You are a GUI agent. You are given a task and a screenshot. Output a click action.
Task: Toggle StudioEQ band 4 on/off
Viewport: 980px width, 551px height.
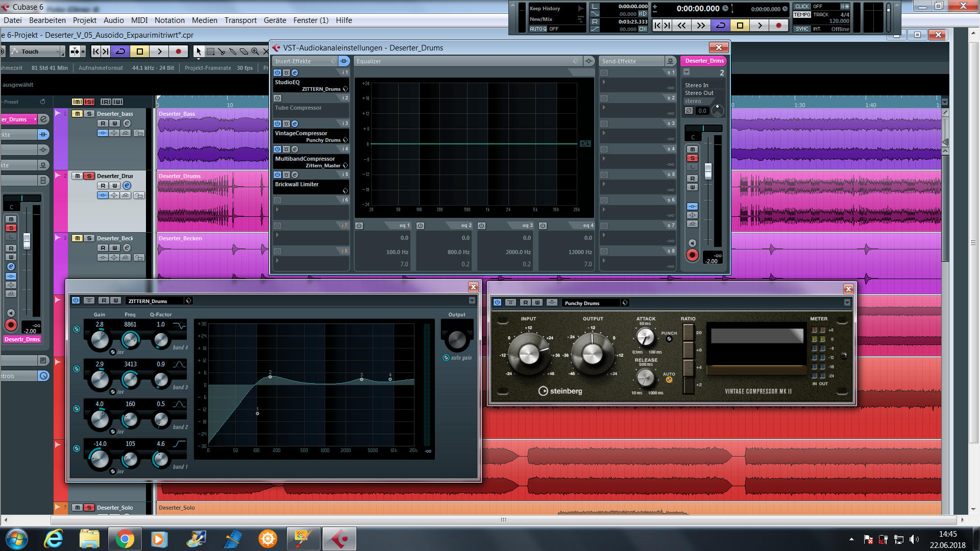pos(77,329)
